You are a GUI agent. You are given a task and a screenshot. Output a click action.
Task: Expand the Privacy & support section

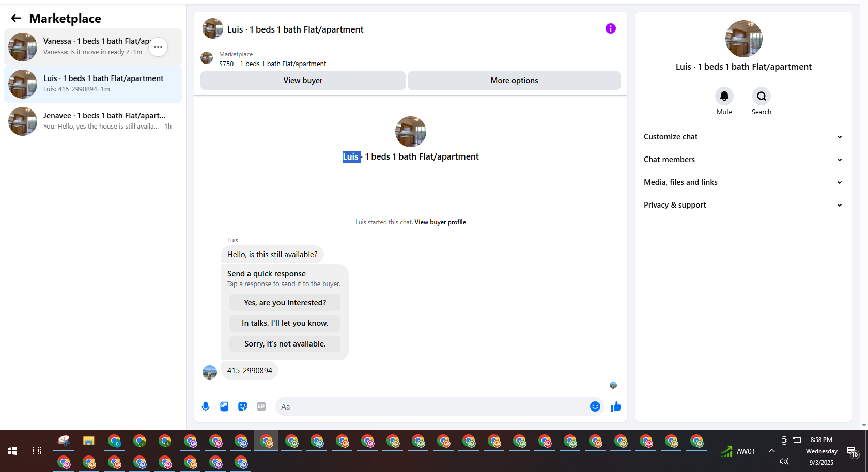(x=743, y=205)
